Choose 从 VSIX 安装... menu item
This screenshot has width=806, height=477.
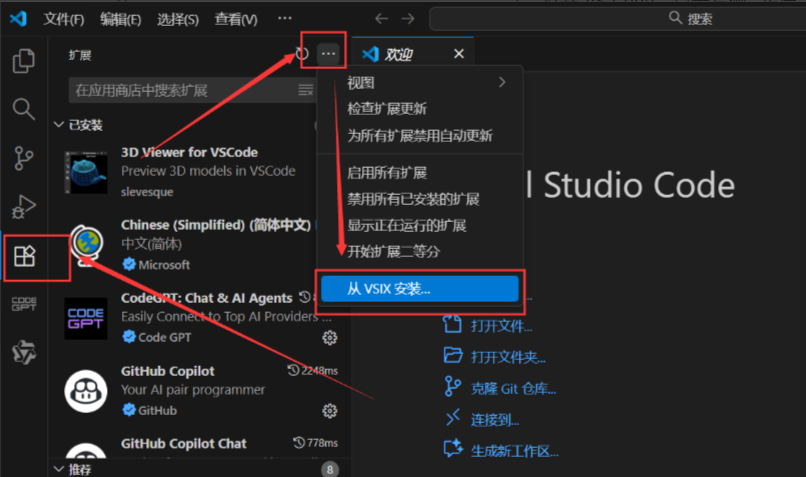point(420,288)
